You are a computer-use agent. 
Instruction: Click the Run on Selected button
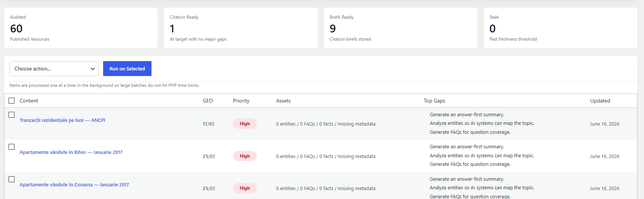127,69
